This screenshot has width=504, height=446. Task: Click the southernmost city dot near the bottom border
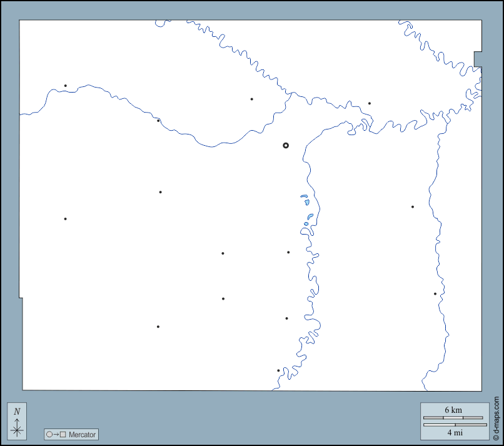click(x=278, y=370)
